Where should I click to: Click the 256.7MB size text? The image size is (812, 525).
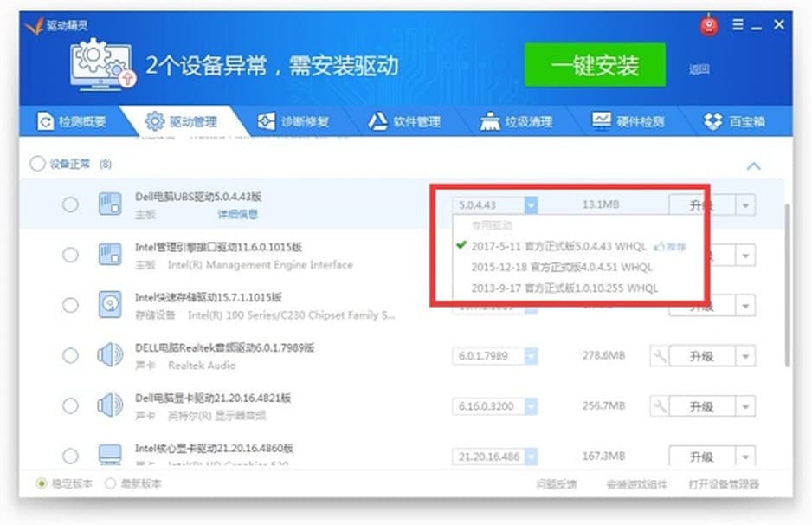coord(603,405)
